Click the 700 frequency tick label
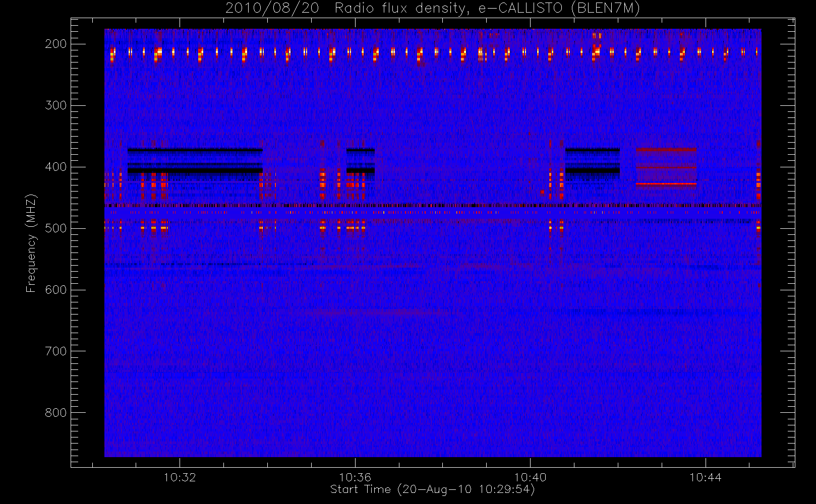The height and width of the screenshot is (504, 816). tap(56, 351)
